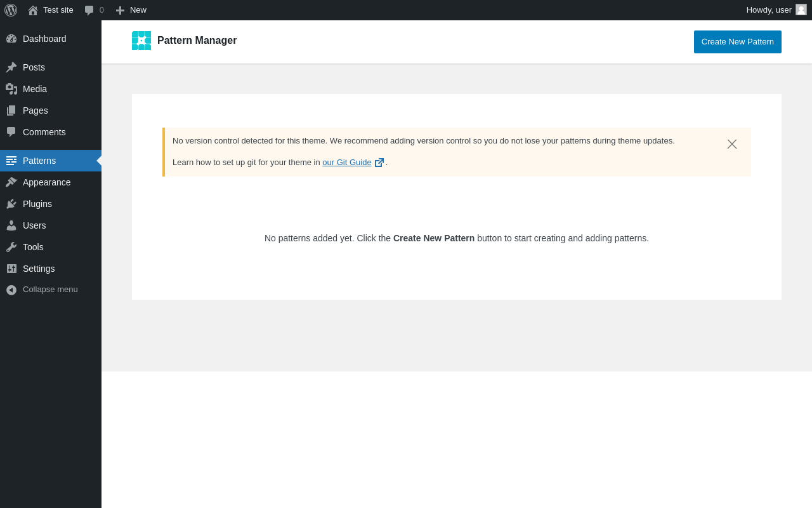Open the comments bubble icon in admin bar
The height and width of the screenshot is (508, 812).
coord(89,10)
